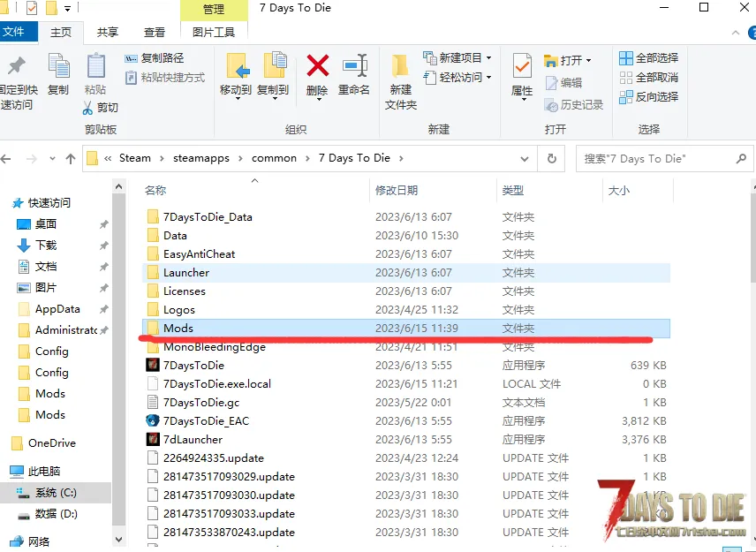Open the 图片工具 (Picture Tools) tab
756x552 pixels.
pos(214,33)
